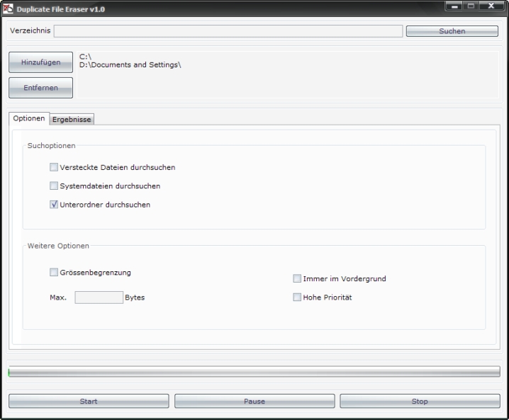This screenshot has width=509, height=420.
Task: Enable Versteckte Dateien durchsuchen checkbox
Action: pyautogui.click(x=54, y=168)
